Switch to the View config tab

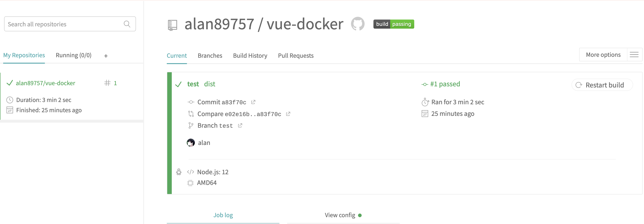tap(343, 215)
